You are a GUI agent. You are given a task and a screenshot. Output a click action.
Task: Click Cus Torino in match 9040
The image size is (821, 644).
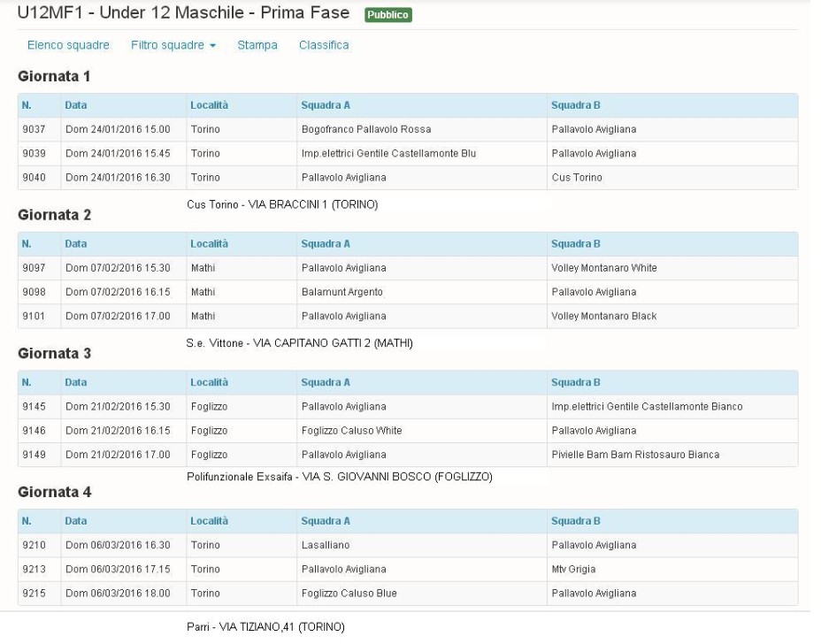pyautogui.click(x=577, y=178)
